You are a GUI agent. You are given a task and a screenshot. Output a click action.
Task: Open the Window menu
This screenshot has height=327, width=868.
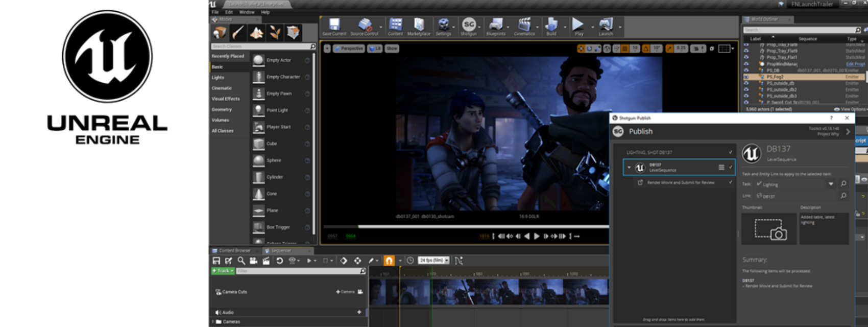(x=247, y=12)
